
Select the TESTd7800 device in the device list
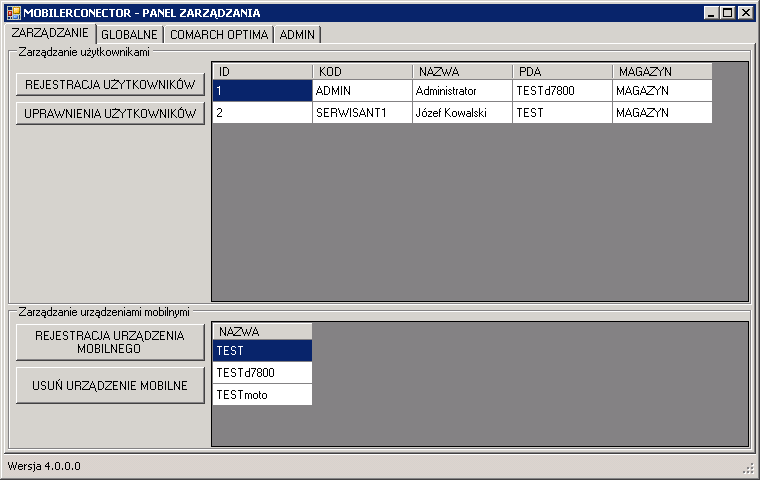point(262,372)
